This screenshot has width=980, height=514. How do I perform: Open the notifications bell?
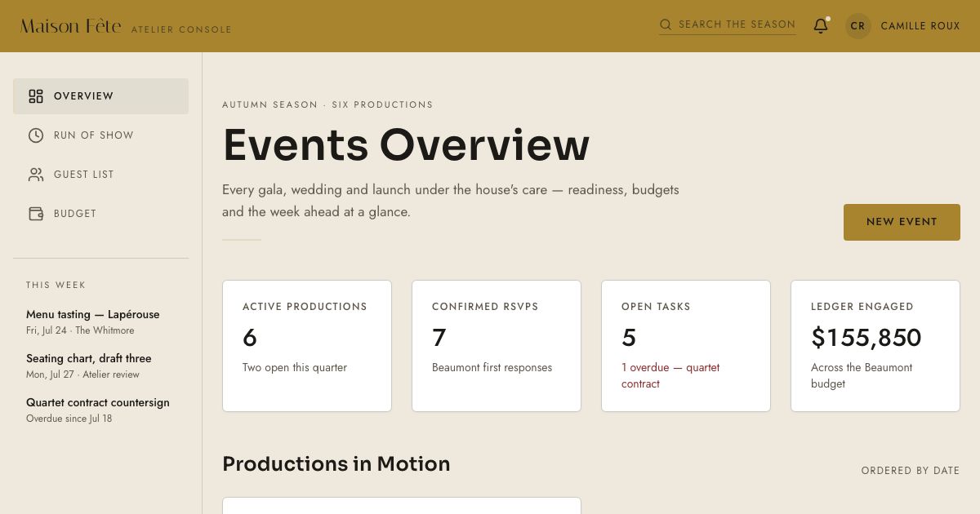[821, 26]
